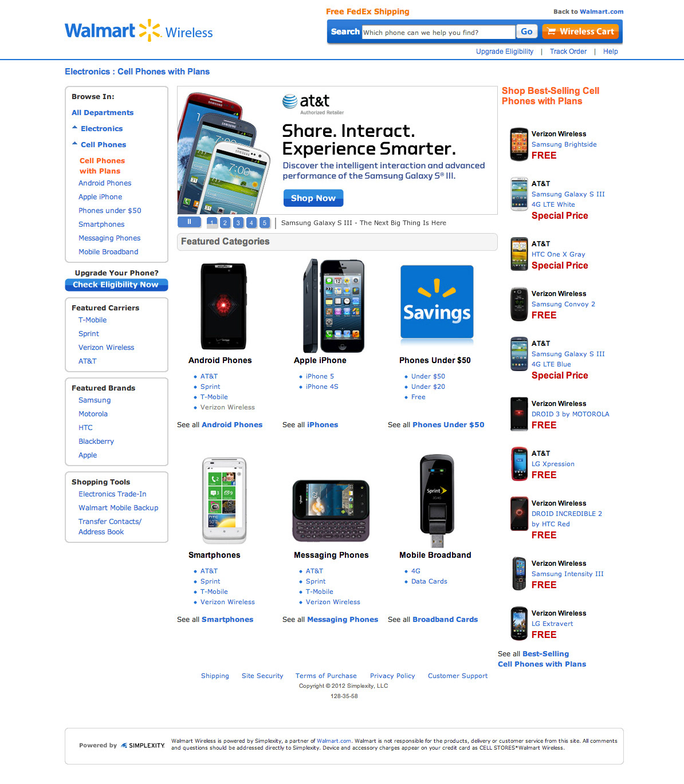Open the Track Order link
Image resolution: width=684 pixels, height=784 pixels.
[568, 52]
